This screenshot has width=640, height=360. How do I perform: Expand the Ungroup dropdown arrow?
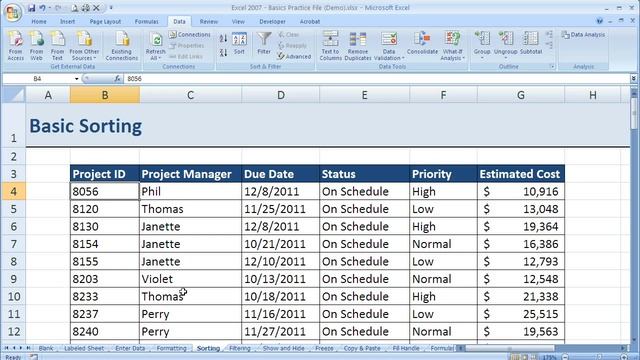[505, 58]
